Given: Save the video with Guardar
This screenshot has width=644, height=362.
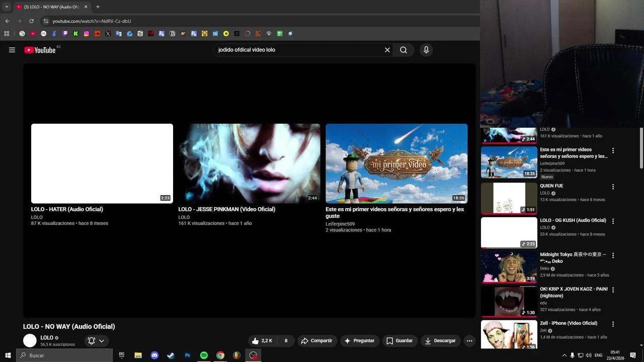Looking at the screenshot, I should point(399,340).
